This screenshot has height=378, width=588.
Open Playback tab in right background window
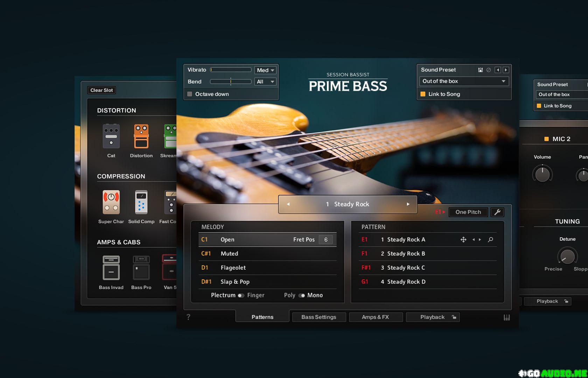tap(547, 301)
